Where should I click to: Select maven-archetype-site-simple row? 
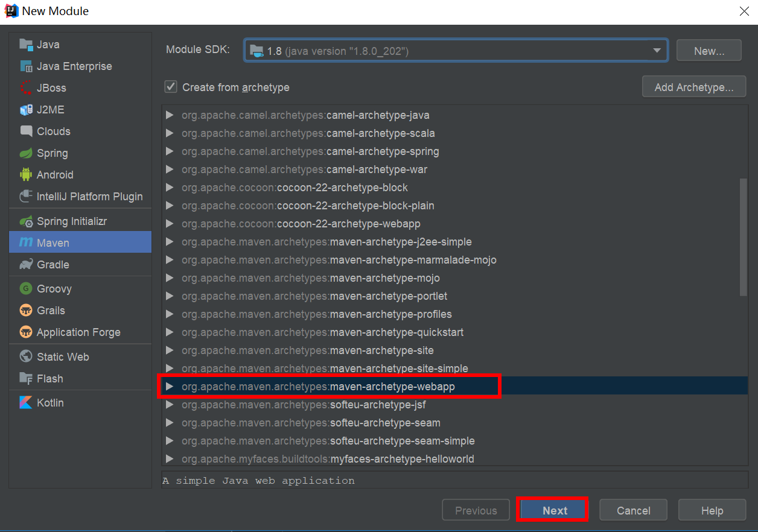click(454, 369)
